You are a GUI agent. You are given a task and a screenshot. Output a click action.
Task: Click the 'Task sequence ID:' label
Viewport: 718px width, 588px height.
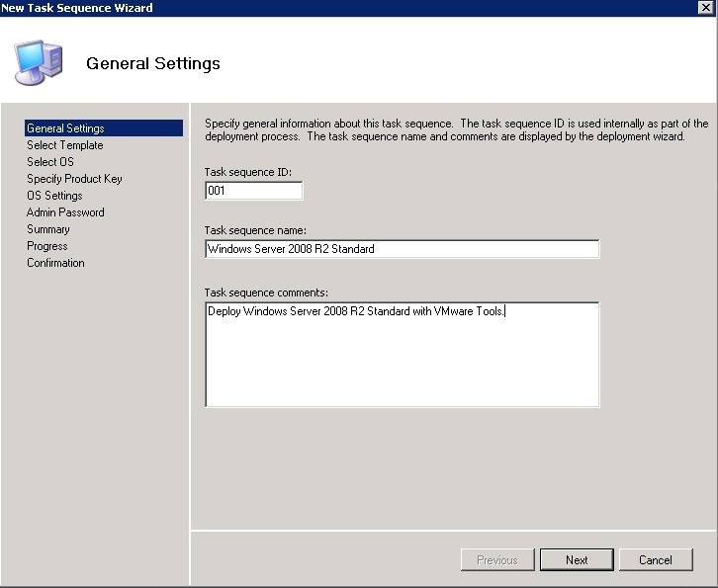click(x=247, y=172)
